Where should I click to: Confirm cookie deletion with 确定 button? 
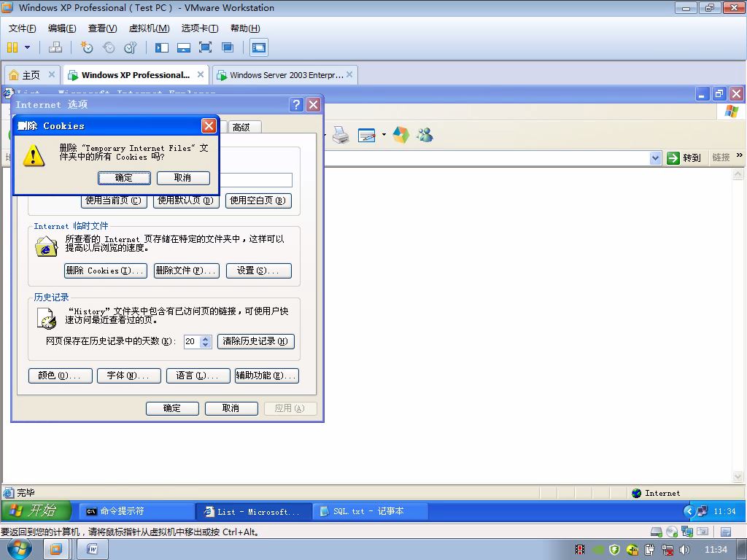click(x=124, y=178)
